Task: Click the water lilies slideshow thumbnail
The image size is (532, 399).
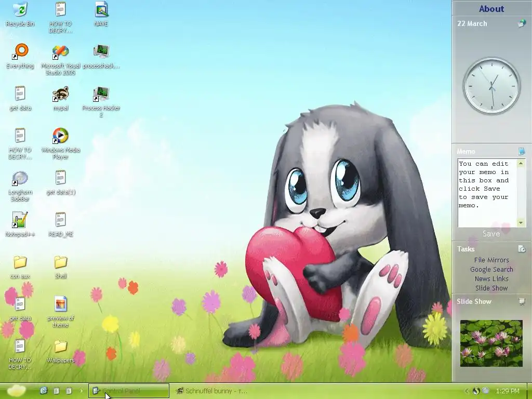Action: tap(491, 343)
